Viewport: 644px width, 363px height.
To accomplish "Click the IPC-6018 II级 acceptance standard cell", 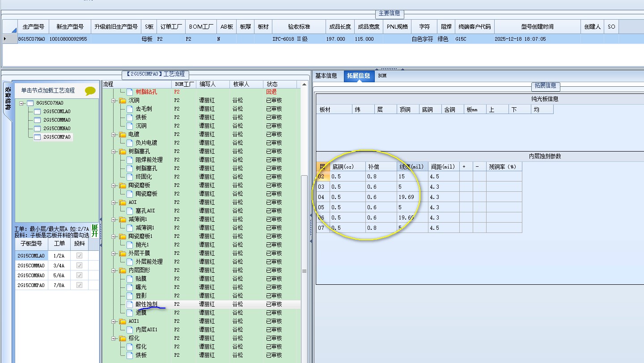I will tap(298, 39).
